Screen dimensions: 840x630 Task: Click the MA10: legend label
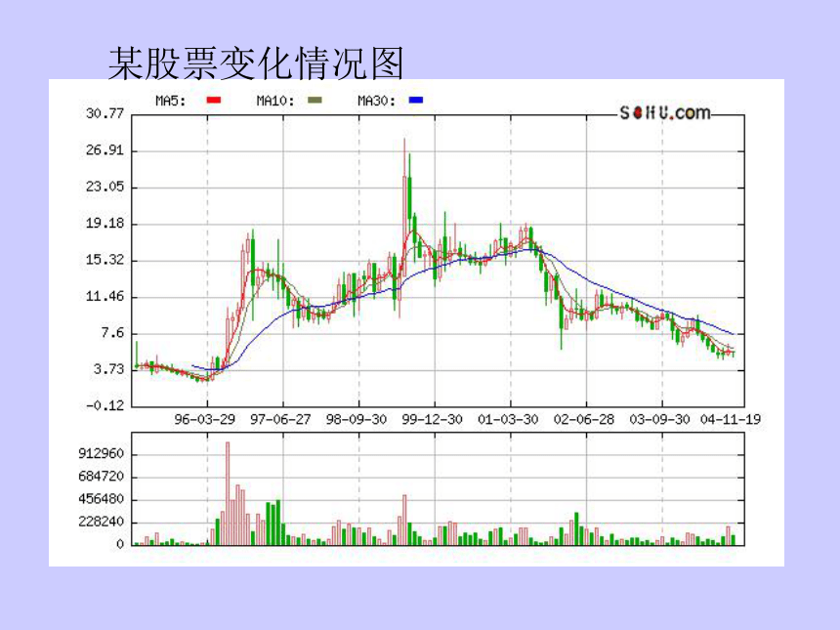[x=275, y=101]
